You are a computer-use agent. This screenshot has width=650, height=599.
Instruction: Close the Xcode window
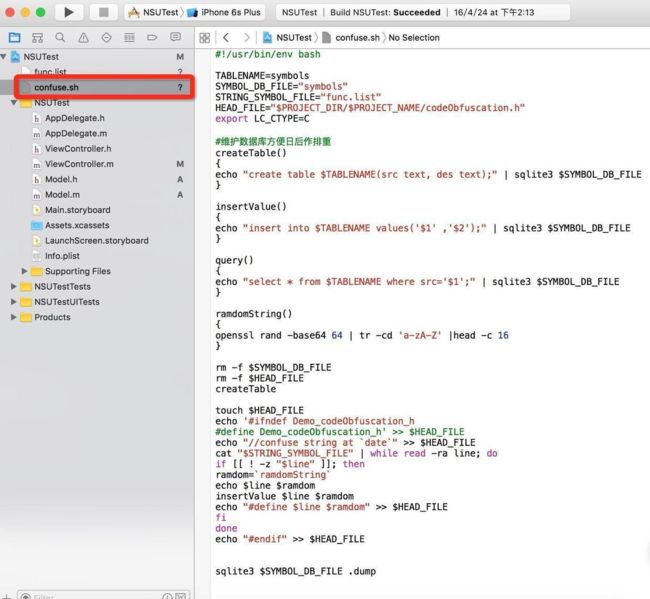pyautogui.click(x=10, y=12)
